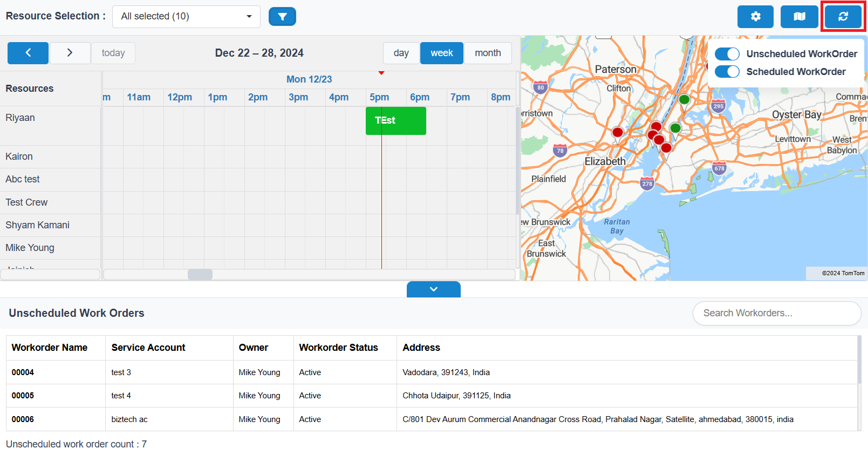The height and width of the screenshot is (455, 868).
Task: Click the 5pm time slot header
Action: [379, 97]
